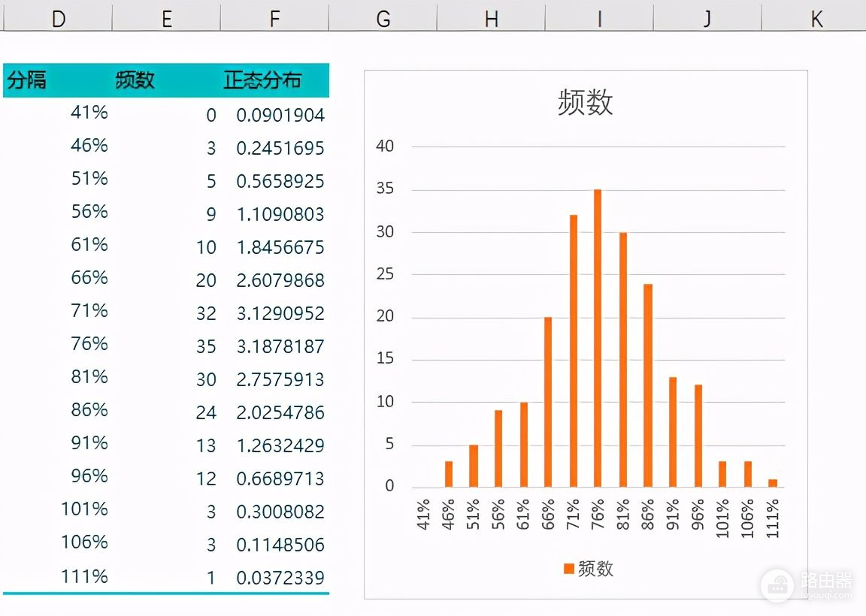Click the tallest bar at 76%

[x=598, y=338]
